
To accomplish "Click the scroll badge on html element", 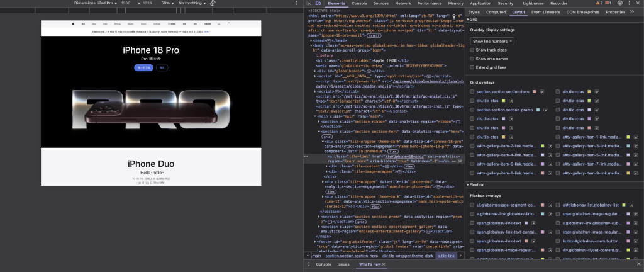I will (x=375, y=36).
